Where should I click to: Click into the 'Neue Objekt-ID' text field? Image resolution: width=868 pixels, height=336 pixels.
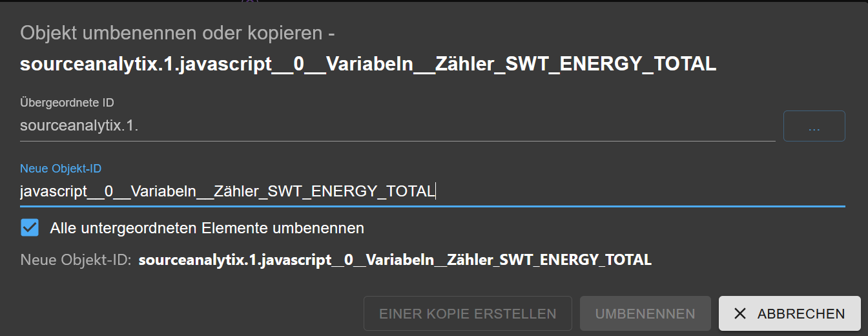pos(581,191)
